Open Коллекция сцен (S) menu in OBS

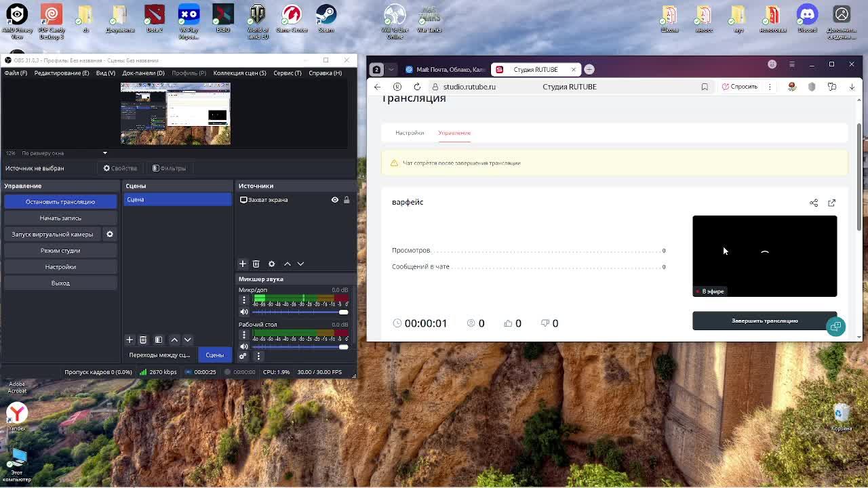(x=239, y=73)
